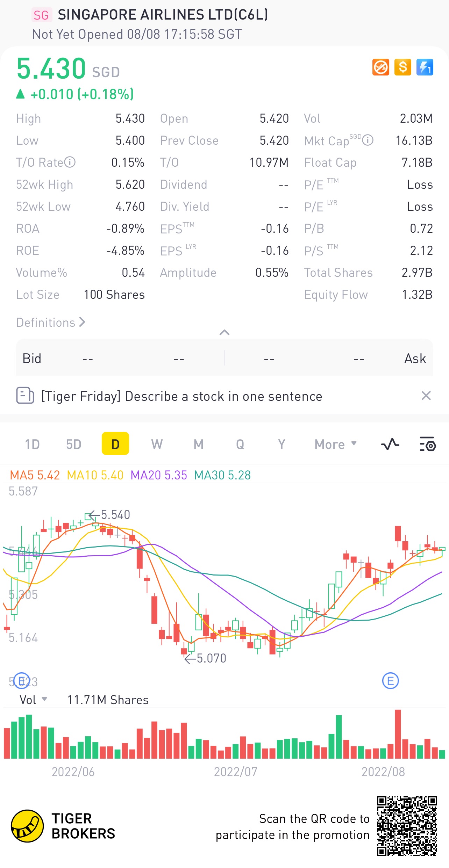
Task: Select the 1D chart period
Action: point(32,444)
